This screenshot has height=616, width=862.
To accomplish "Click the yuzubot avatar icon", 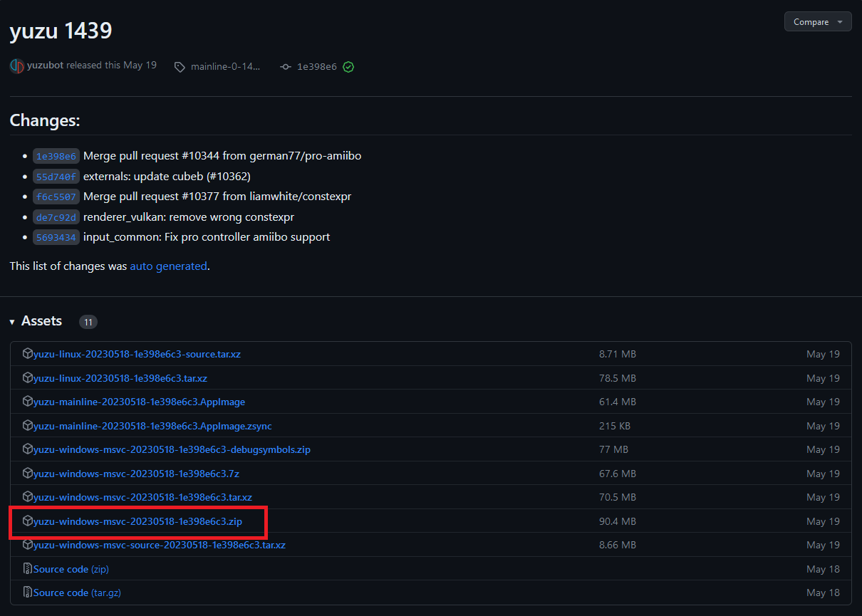I will click(x=17, y=66).
